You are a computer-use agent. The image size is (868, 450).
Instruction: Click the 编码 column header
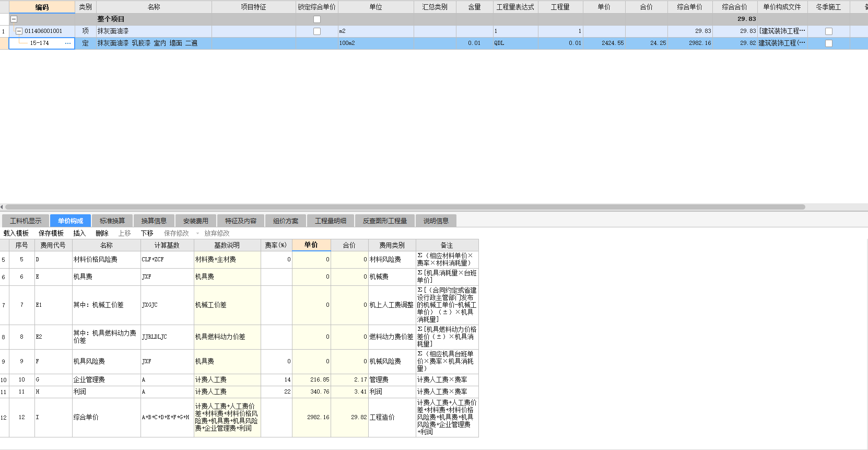tap(42, 7)
